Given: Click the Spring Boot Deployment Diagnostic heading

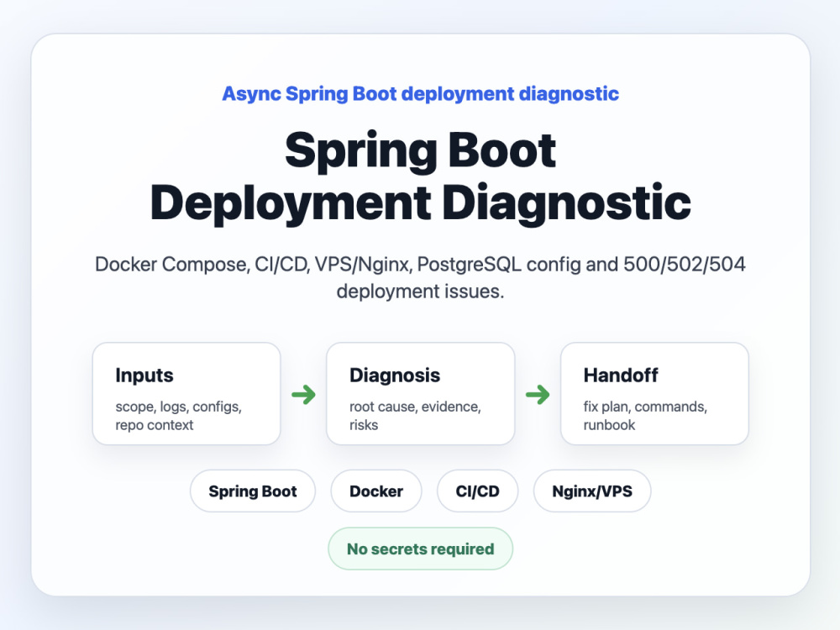Looking at the screenshot, I should point(421,176).
